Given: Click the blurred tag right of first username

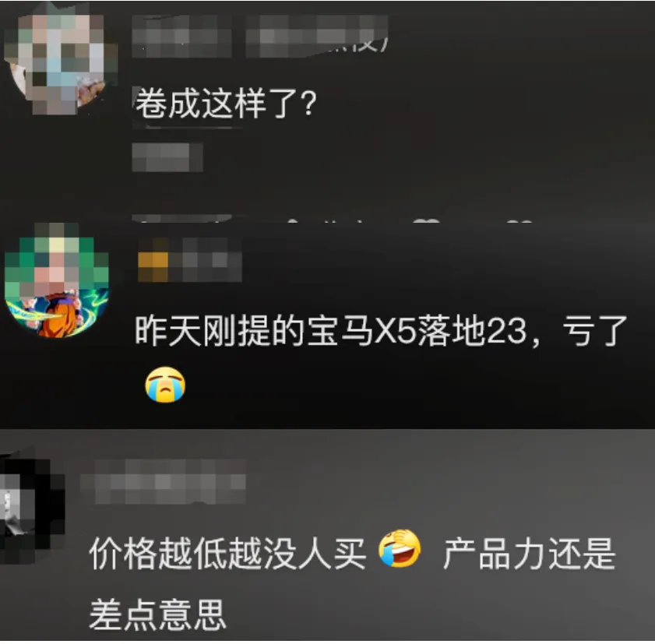Looking at the screenshot, I should coord(317,37).
